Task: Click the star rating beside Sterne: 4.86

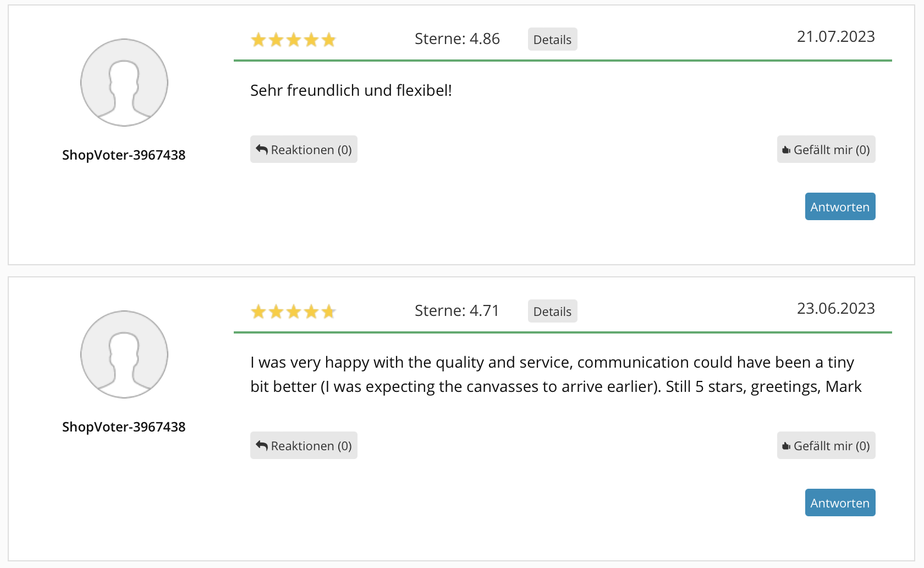Action: tap(293, 40)
